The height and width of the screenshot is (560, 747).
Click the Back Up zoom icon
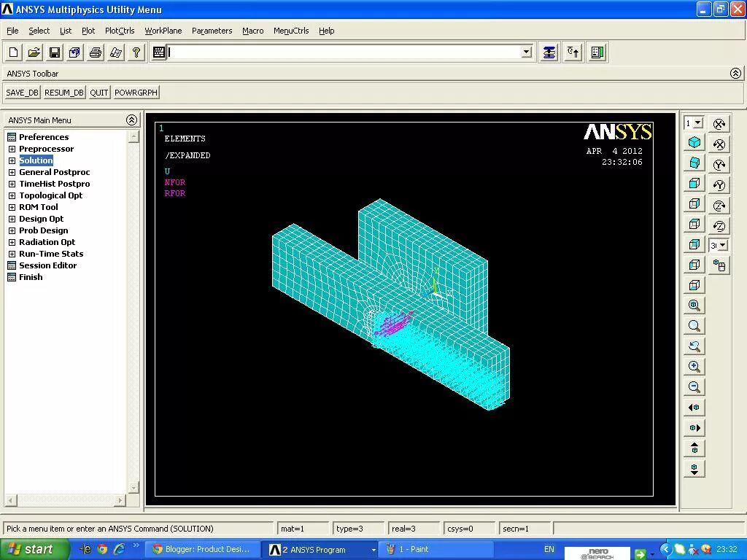pyautogui.click(x=694, y=346)
